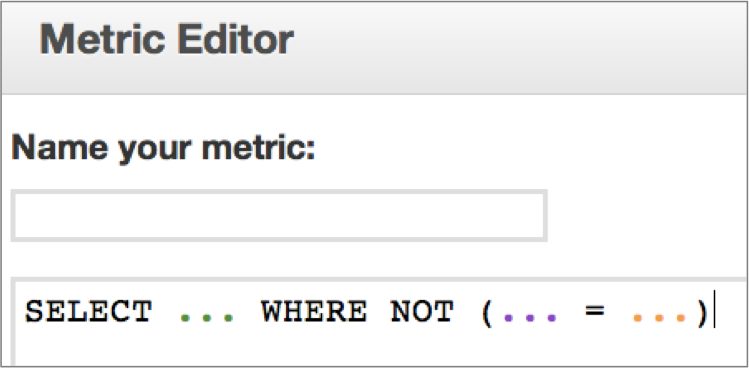
Task: Click the gap between WHERE and NOT
Action: 379,312
